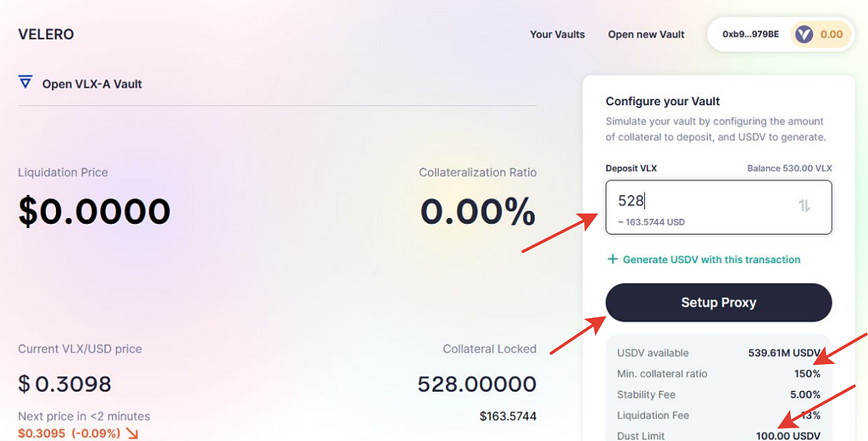Click the wallet address 0xb9...979BE
The height and width of the screenshot is (441, 868).
750,35
